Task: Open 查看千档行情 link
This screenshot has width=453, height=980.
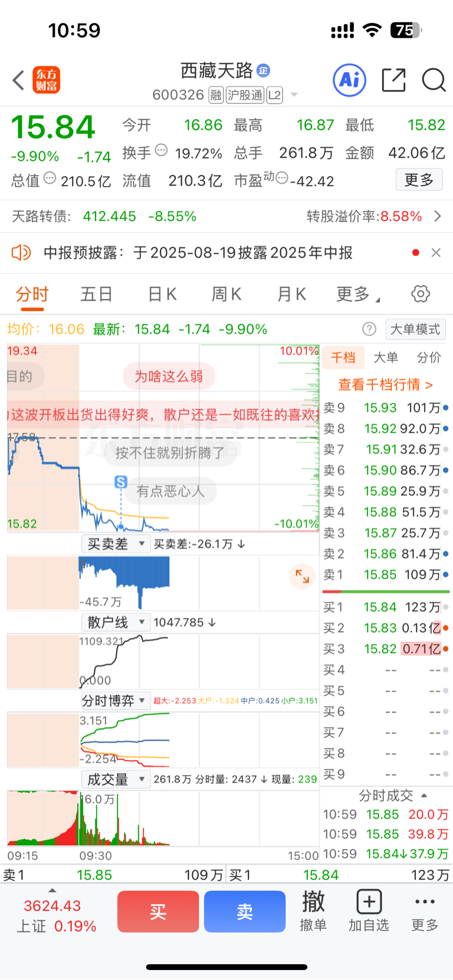Action: [x=385, y=385]
